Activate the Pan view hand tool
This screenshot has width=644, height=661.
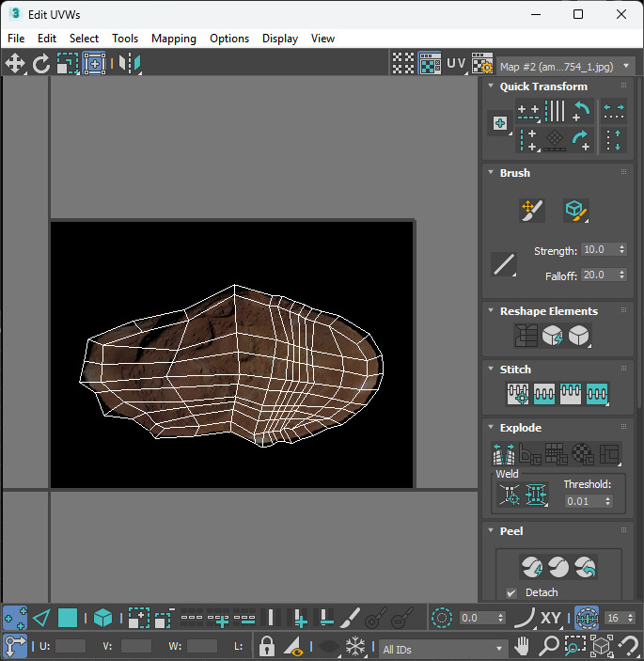(x=523, y=647)
